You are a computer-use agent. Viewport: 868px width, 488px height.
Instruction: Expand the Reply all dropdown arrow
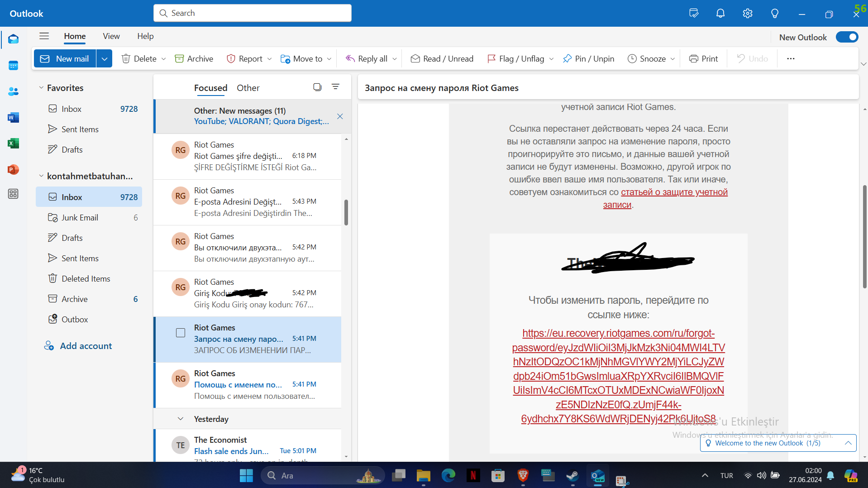pyautogui.click(x=395, y=59)
